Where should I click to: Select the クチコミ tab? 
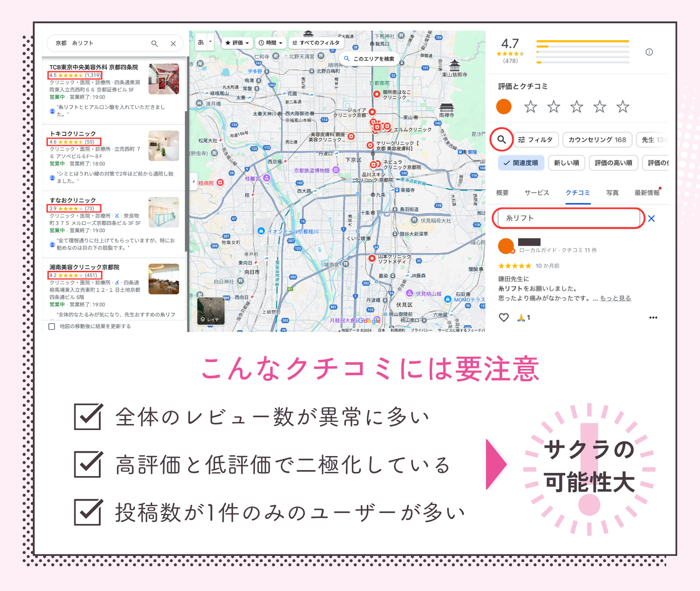point(578,193)
